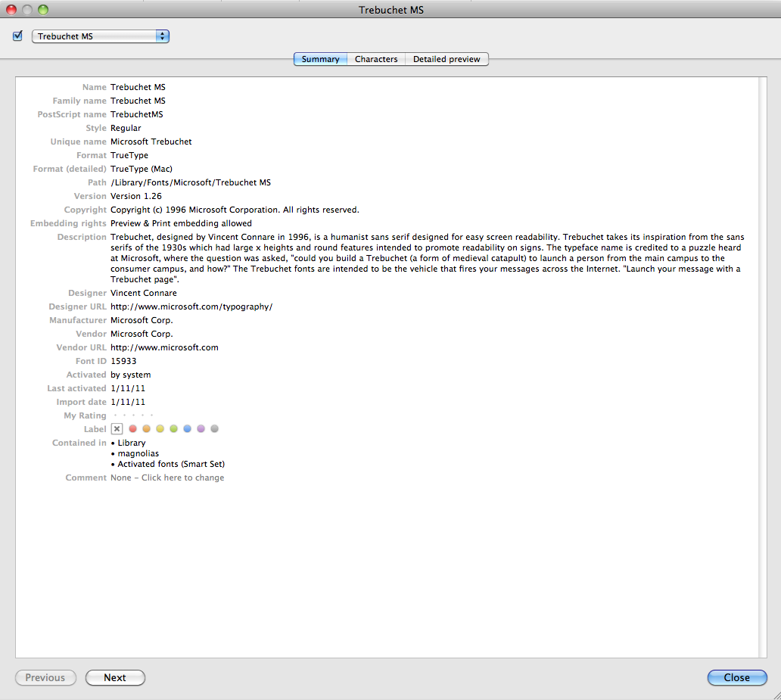Select the font path /Library/Fonts/Microsoft/Trebuchet MS
The image size is (781, 700).
pyautogui.click(x=191, y=183)
